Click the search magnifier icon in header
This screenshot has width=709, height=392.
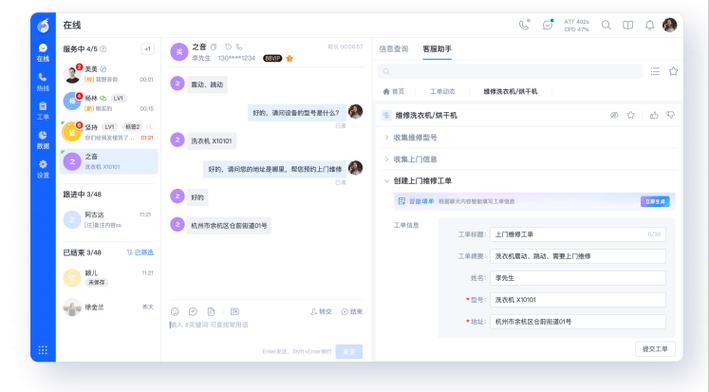tap(606, 25)
